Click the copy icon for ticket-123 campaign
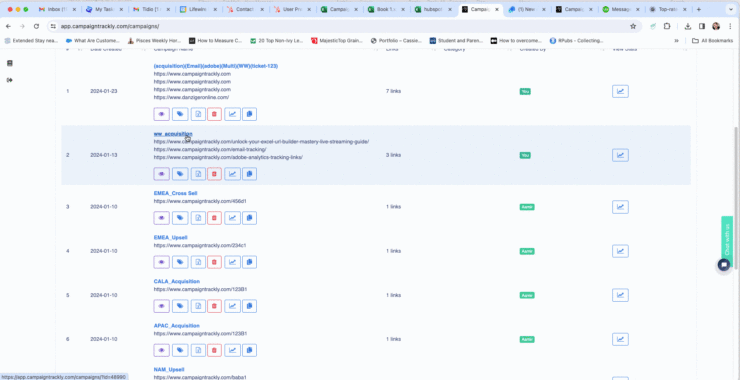 pos(250,114)
